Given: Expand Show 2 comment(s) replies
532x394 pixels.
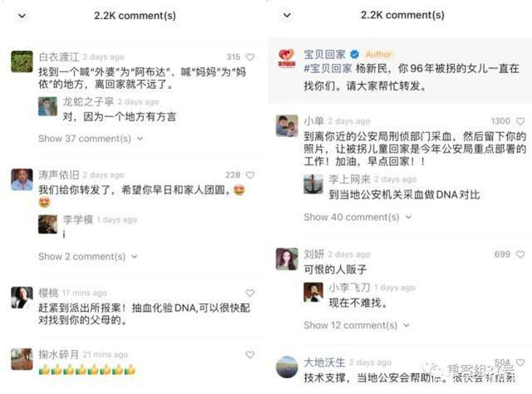Looking at the screenshot, I should click(88, 257).
